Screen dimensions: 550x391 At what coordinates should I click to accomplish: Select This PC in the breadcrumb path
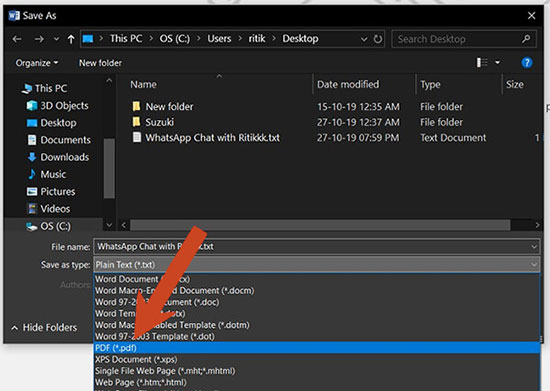[x=126, y=39]
